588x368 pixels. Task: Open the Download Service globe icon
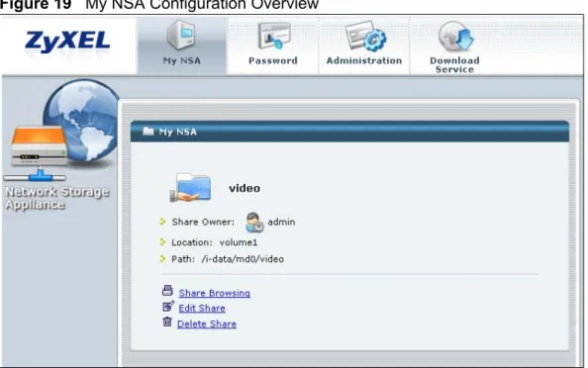click(x=455, y=36)
